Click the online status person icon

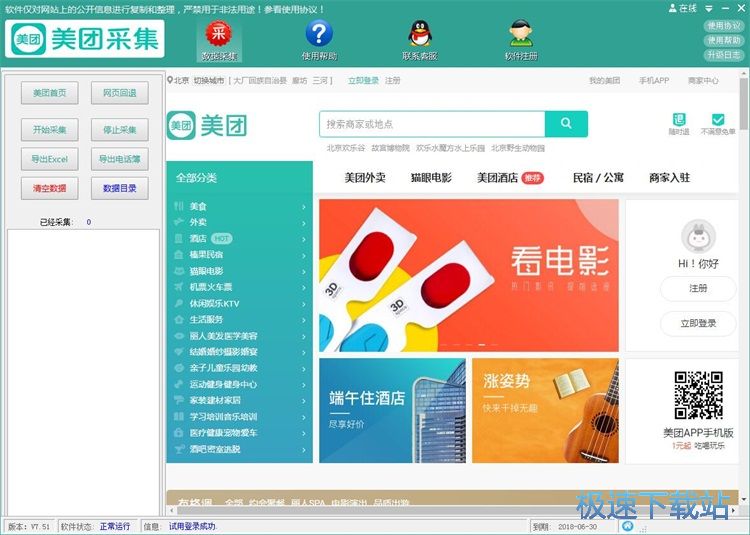tap(673, 8)
